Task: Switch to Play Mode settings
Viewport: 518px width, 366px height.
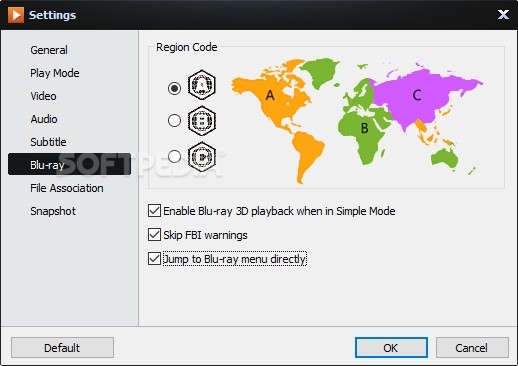Action: click(55, 73)
